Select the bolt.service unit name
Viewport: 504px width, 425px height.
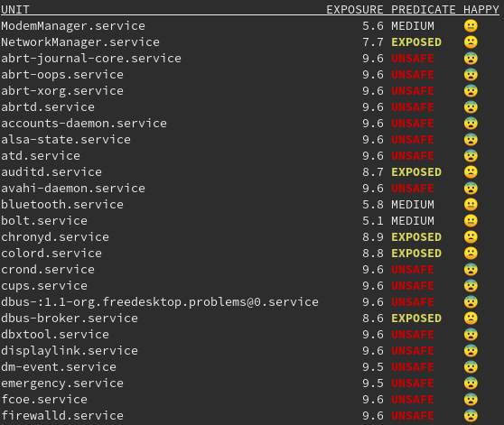[44, 221]
